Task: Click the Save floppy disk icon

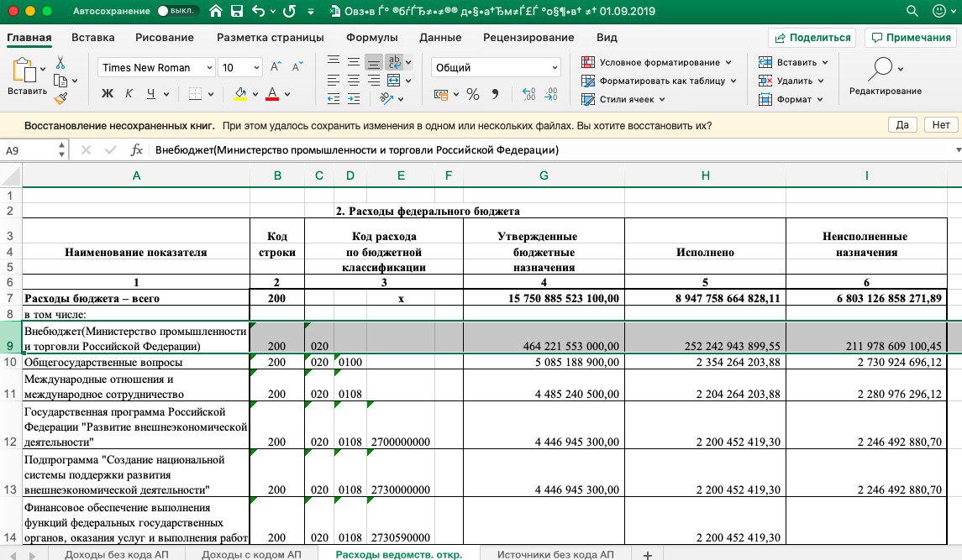Action: pyautogui.click(x=237, y=11)
